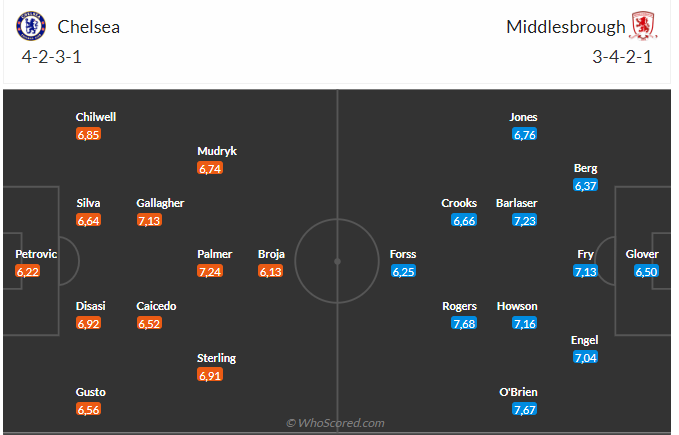679x435 pixels.
Task: Click the Middlesbrough 3-4-2-1 formation text
Action: coord(622,57)
